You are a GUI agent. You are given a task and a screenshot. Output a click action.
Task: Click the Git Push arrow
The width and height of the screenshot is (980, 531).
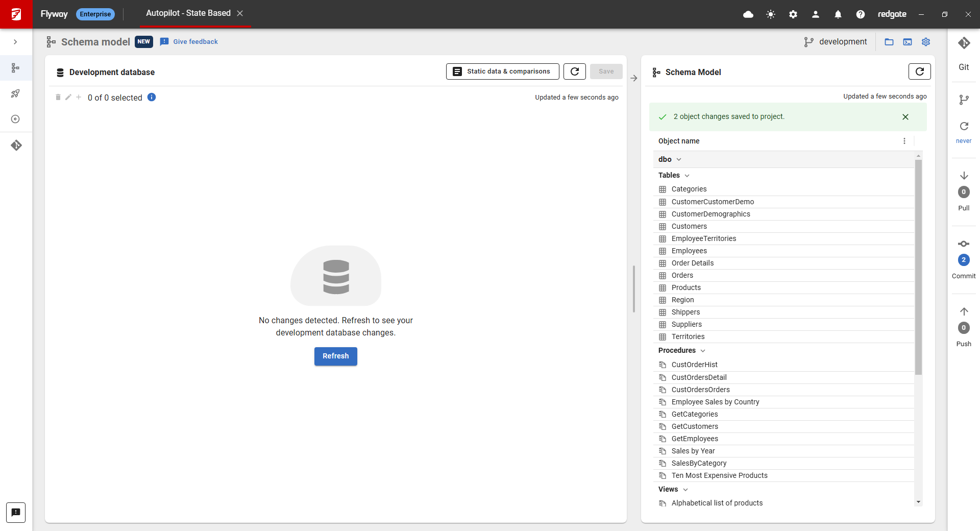click(964, 311)
